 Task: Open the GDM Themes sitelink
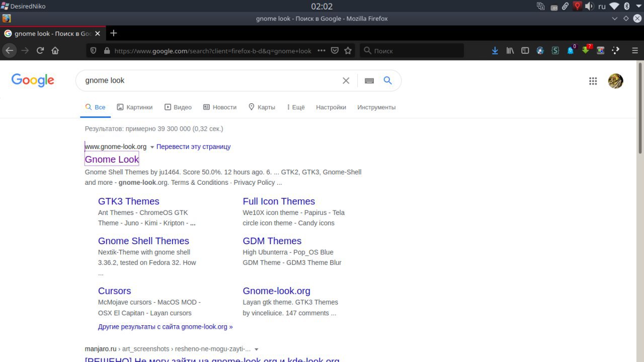(272, 241)
